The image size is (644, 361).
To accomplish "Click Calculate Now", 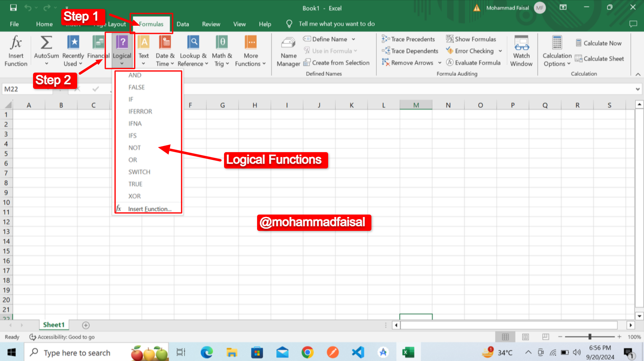I will tap(599, 43).
